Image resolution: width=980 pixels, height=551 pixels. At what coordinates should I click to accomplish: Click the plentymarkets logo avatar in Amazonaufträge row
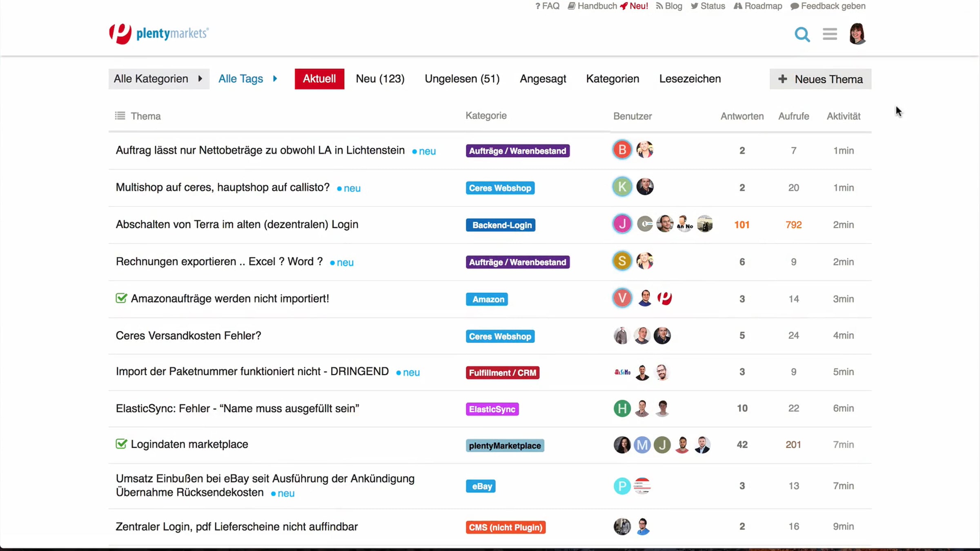click(x=665, y=298)
